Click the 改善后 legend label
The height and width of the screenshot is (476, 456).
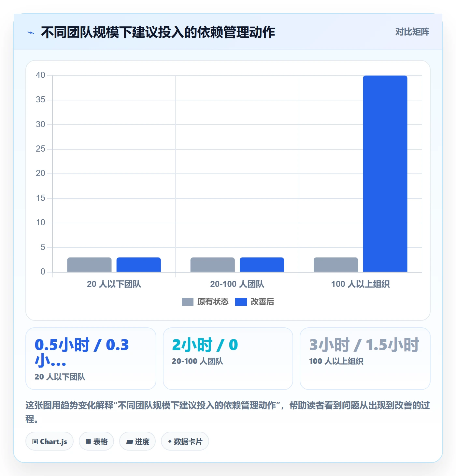262,302
